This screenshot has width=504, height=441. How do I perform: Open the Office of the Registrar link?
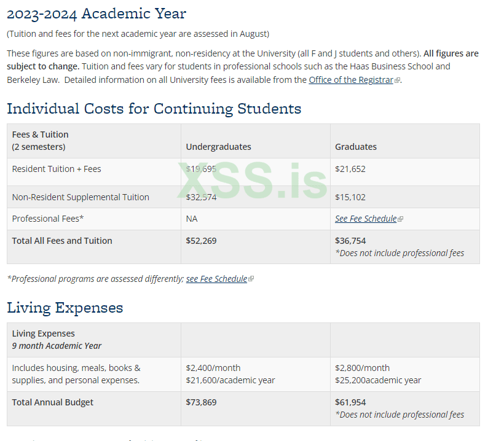(351, 80)
